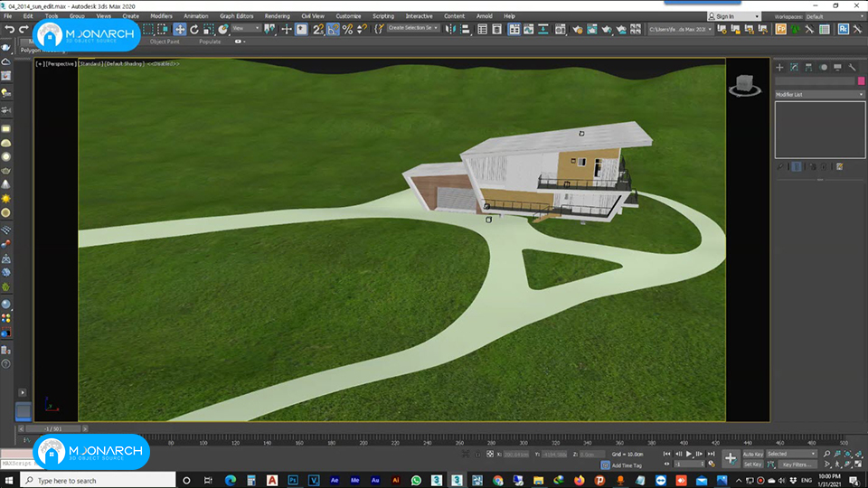Open the Modify panel tab

tap(795, 68)
